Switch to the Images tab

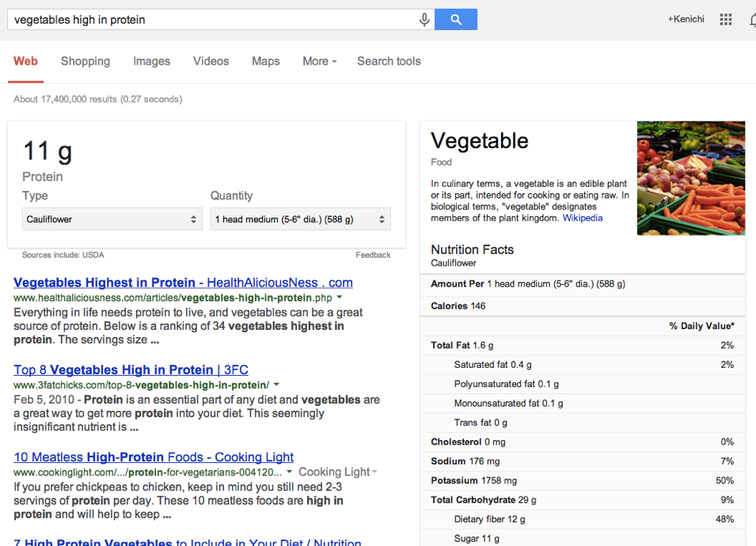click(151, 61)
